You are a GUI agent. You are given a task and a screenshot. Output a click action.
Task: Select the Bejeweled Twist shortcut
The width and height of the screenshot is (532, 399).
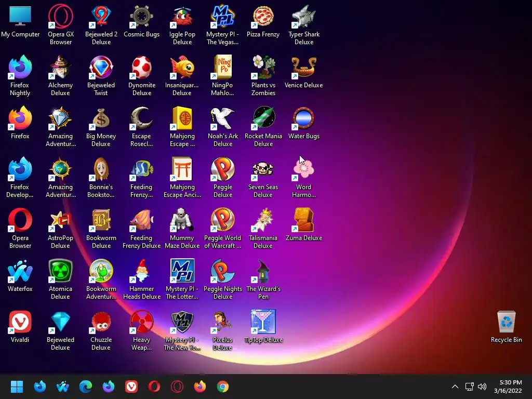(101, 67)
